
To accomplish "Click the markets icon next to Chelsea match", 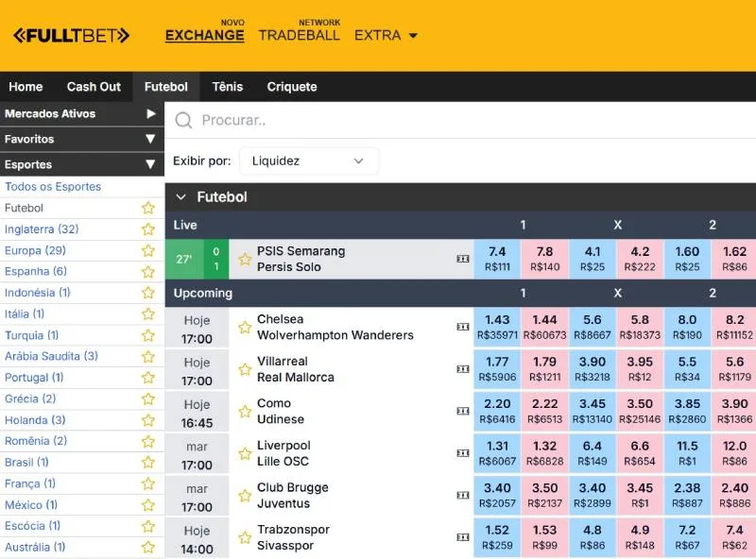I will (x=462, y=328).
